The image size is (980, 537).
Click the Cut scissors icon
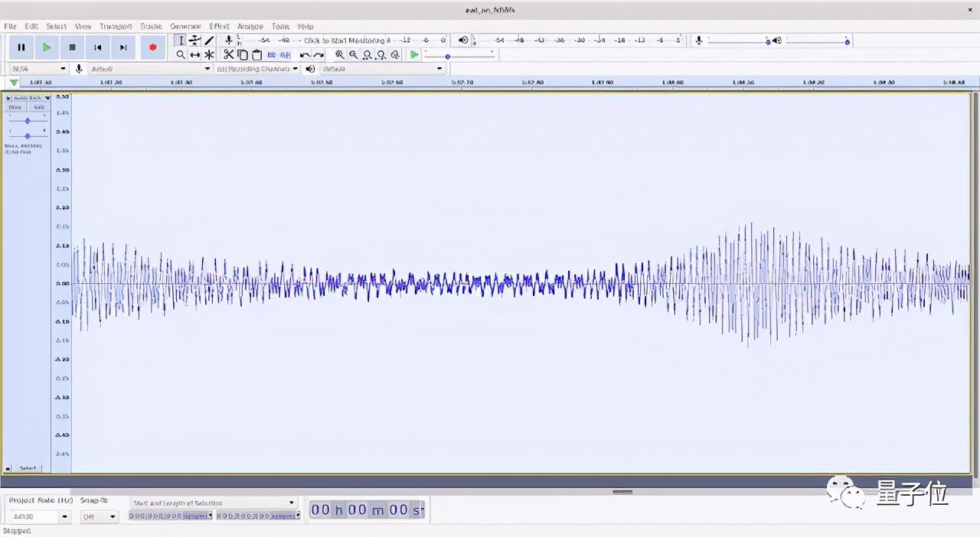[228, 55]
